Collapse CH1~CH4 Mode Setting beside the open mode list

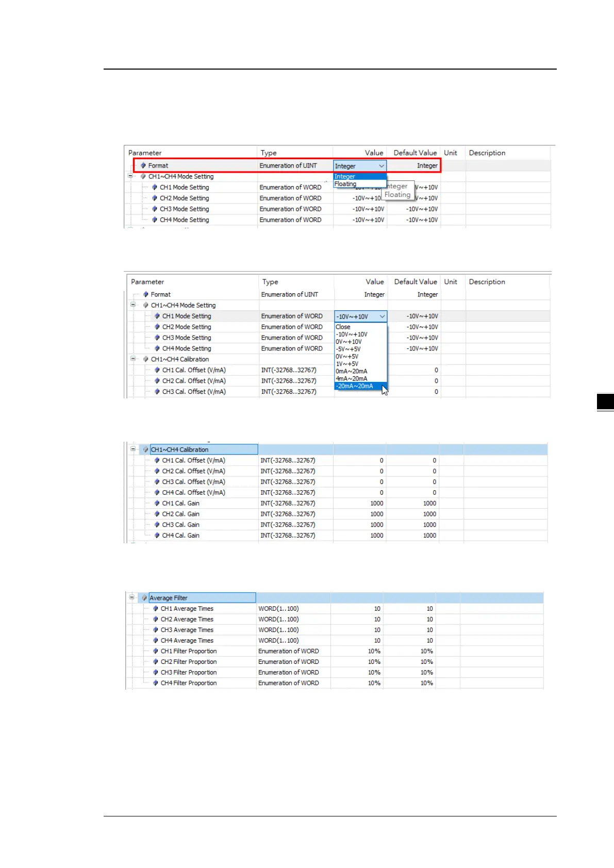(x=133, y=305)
